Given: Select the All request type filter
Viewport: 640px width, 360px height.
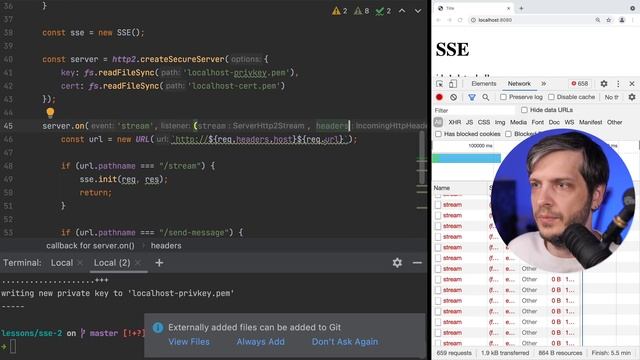Looking at the screenshot, I should [x=438, y=122].
